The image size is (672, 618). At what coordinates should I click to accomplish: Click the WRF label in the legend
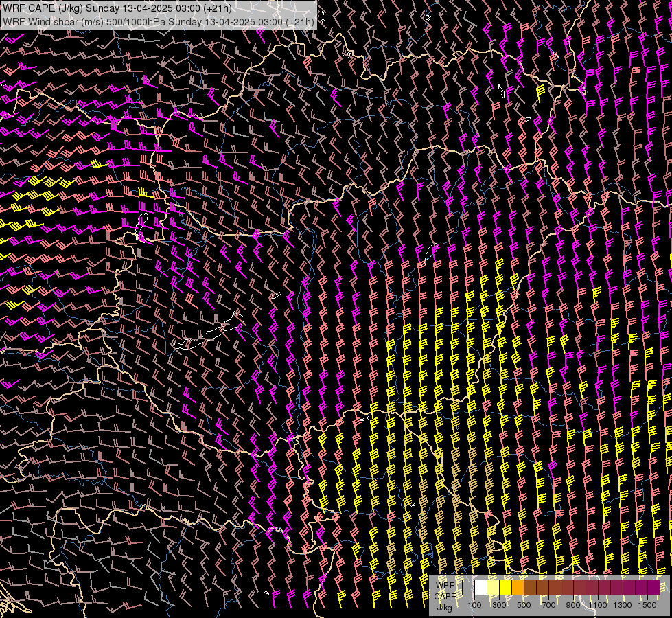pos(445,586)
